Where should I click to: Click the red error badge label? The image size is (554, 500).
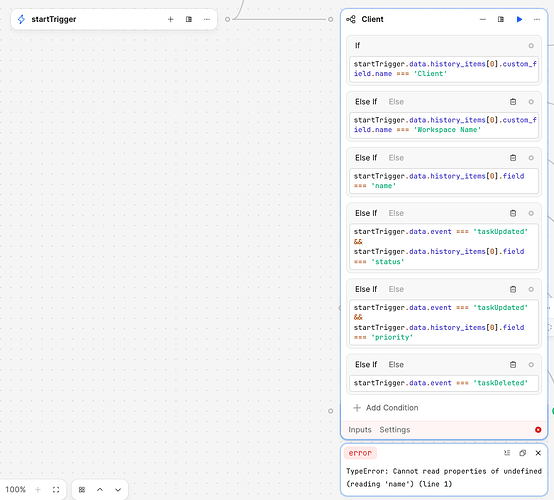(x=360, y=453)
